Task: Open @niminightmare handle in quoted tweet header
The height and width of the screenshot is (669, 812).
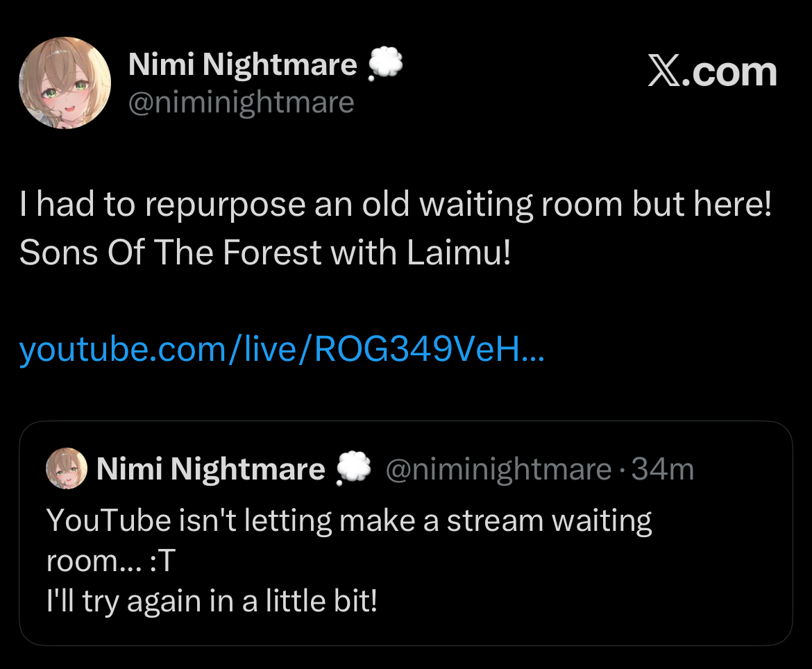Action: (x=499, y=470)
